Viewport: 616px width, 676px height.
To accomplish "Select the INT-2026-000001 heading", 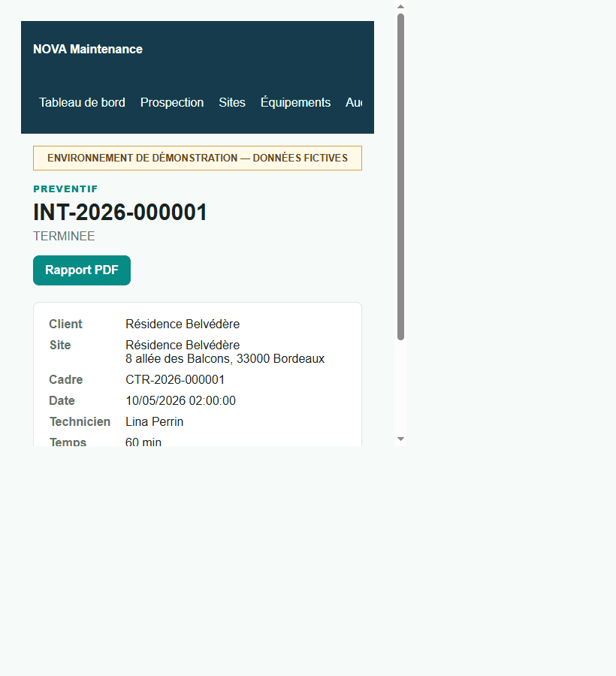I will (x=120, y=212).
